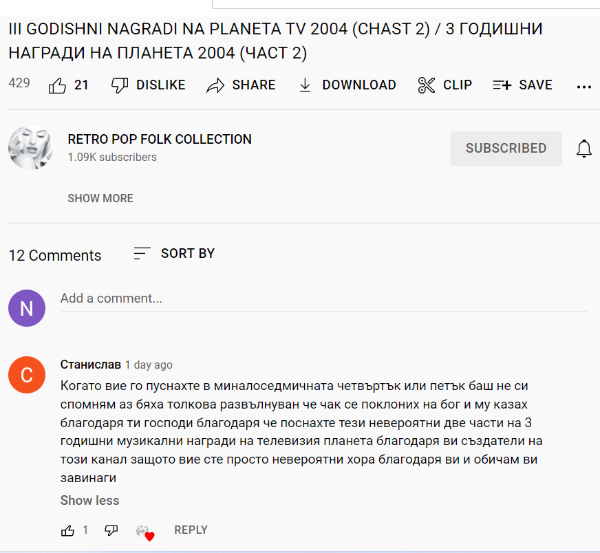The width and height of the screenshot is (600, 553).
Task: Save video to a playlist
Action: (522, 85)
